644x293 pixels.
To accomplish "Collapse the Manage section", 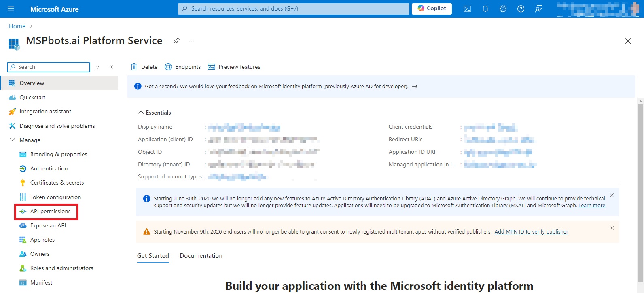I will [12, 140].
